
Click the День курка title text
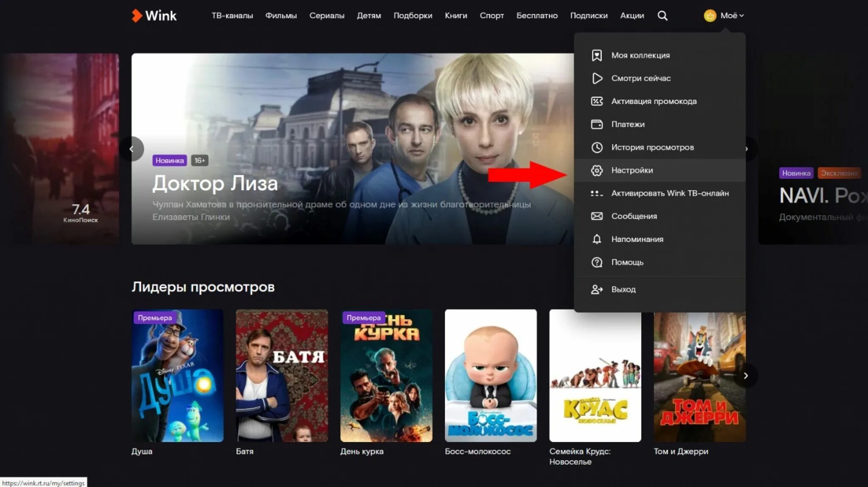click(362, 451)
